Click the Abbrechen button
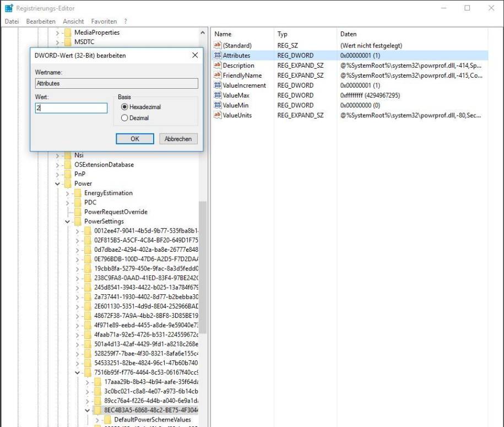This screenshot has height=427, width=504. pos(178,139)
